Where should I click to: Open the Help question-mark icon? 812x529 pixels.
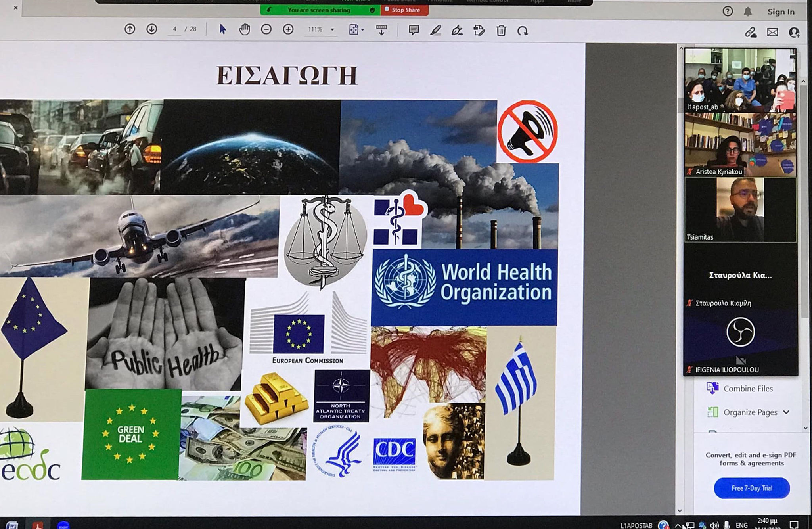pyautogui.click(x=728, y=11)
